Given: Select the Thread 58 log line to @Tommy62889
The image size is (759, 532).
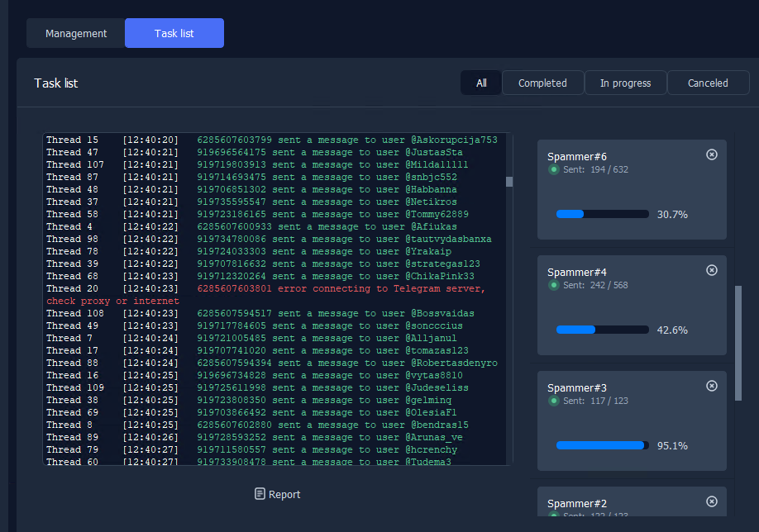Looking at the screenshot, I should pyautogui.click(x=257, y=214).
